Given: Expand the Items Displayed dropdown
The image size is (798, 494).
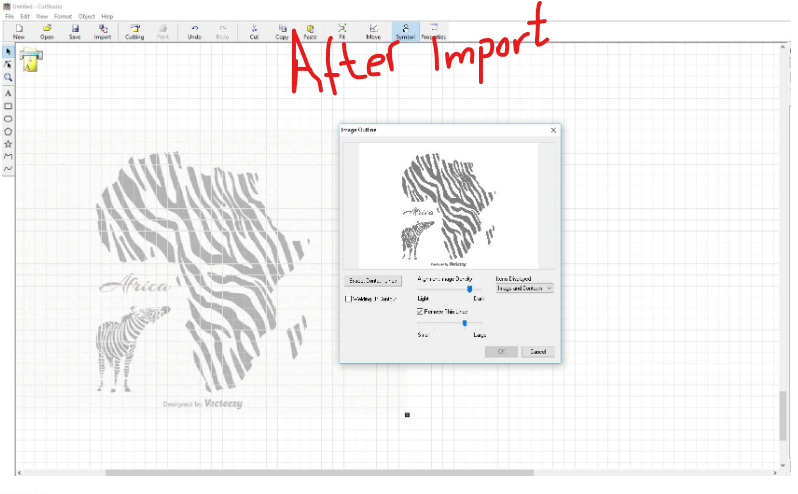Looking at the screenshot, I should [524, 288].
